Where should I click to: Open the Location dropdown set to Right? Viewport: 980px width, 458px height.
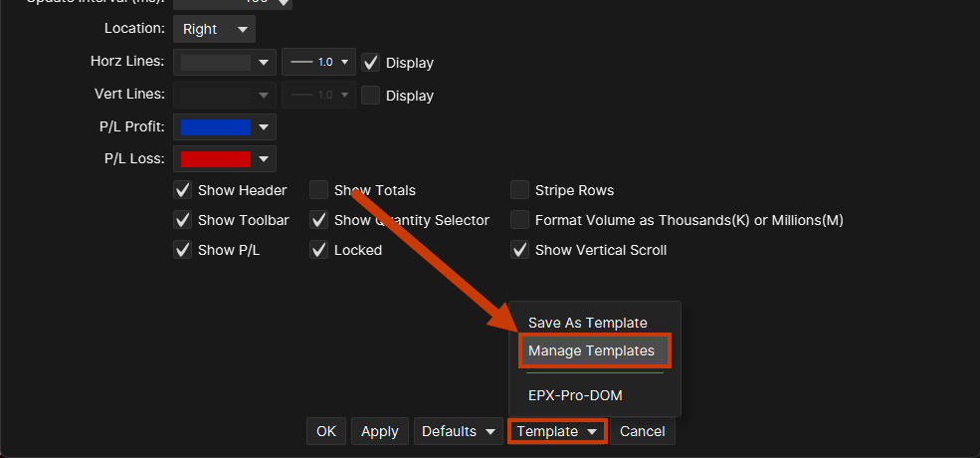pos(214,29)
